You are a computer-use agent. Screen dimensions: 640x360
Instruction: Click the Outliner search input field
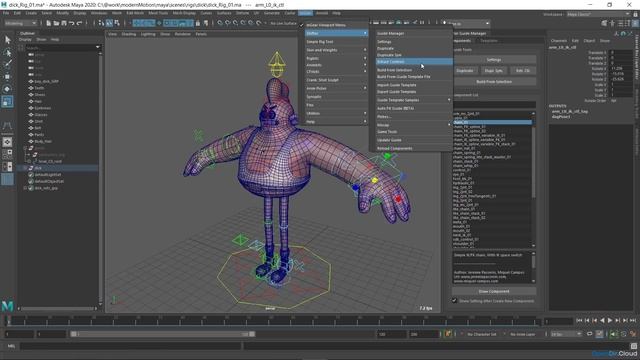click(60, 47)
